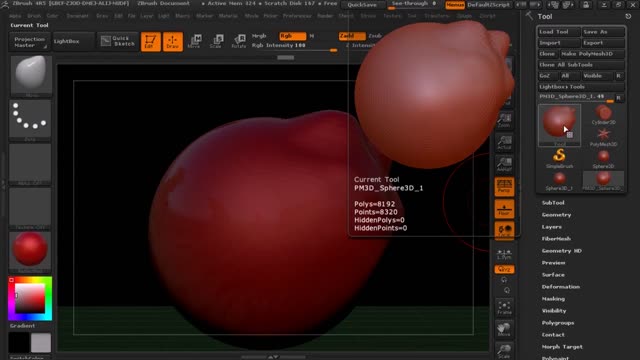
Task: Toggle the Zadd mode button
Action: click(x=351, y=36)
